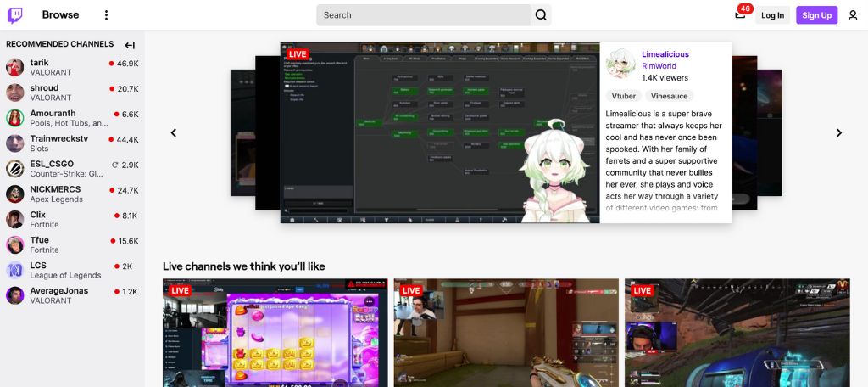Click 'Live channels we think you'll like' heading
The height and width of the screenshot is (387, 868).
(x=243, y=266)
